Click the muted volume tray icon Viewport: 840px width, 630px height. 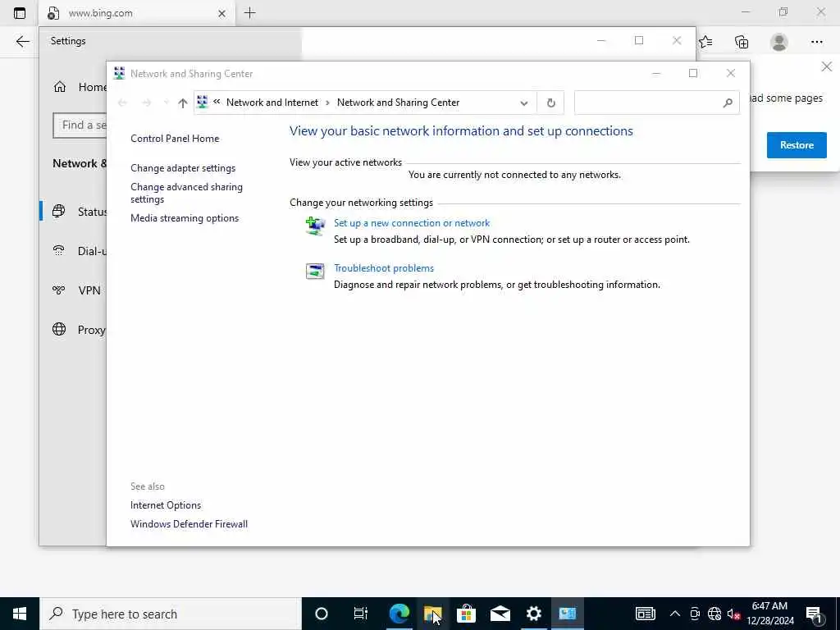tap(733, 614)
